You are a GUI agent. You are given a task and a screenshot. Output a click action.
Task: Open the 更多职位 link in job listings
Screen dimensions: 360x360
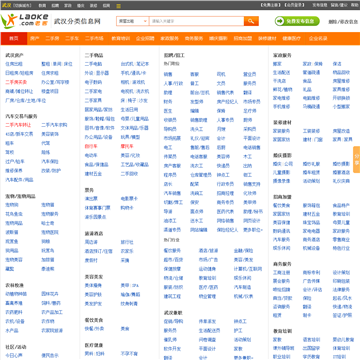[253, 230]
